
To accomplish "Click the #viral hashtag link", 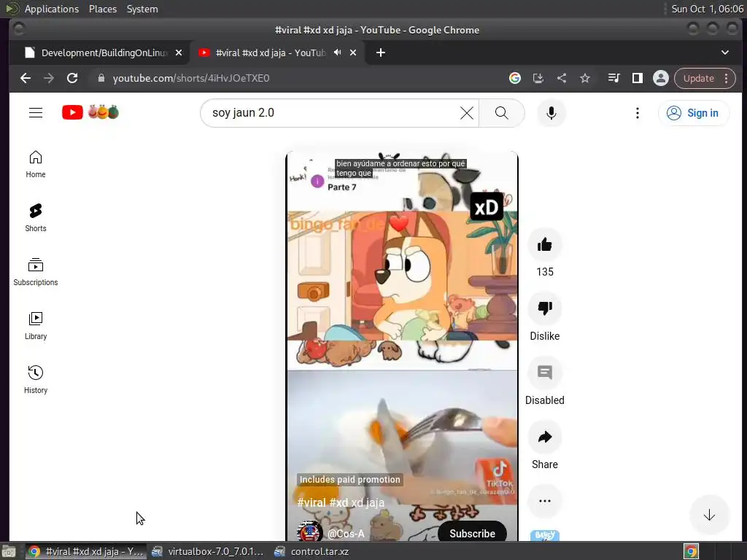I will click(x=311, y=502).
